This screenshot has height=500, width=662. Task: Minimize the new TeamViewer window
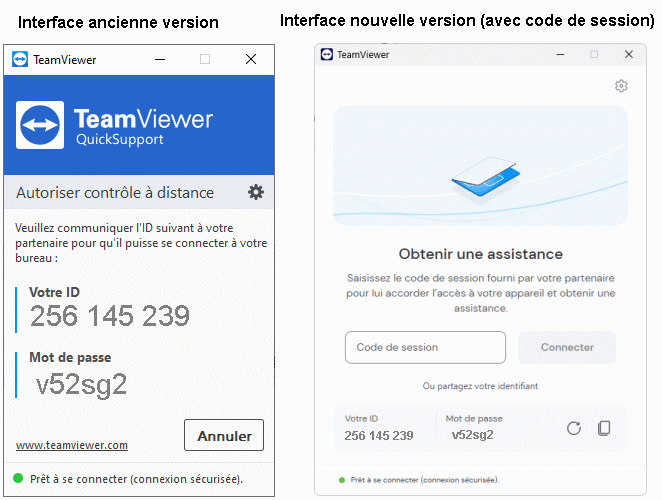[x=560, y=54]
